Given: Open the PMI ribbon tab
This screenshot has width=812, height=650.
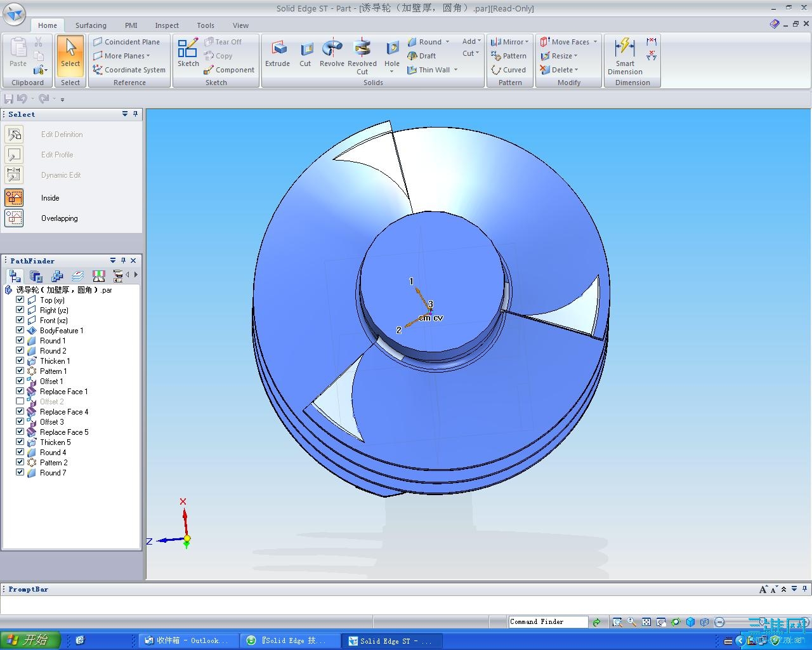Looking at the screenshot, I should click(x=131, y=25).
